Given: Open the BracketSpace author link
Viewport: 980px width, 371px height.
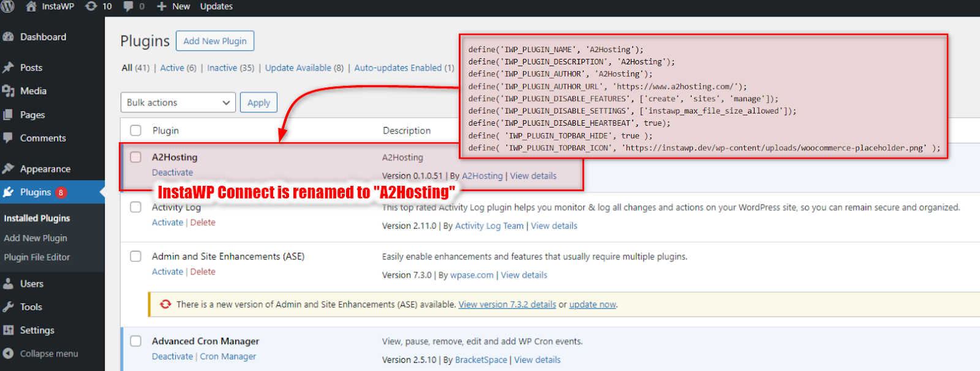Looking at the screenshot, I should [x=481, y=360].
